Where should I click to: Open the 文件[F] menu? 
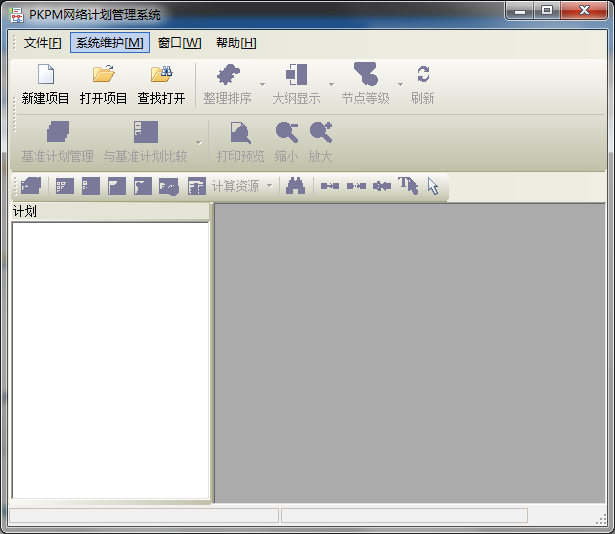coord(42,43)
